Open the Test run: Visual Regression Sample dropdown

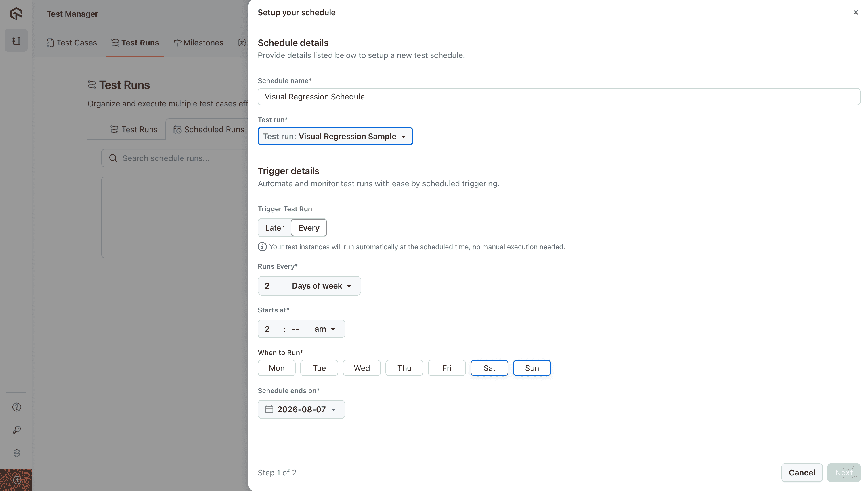click(335, 136)
